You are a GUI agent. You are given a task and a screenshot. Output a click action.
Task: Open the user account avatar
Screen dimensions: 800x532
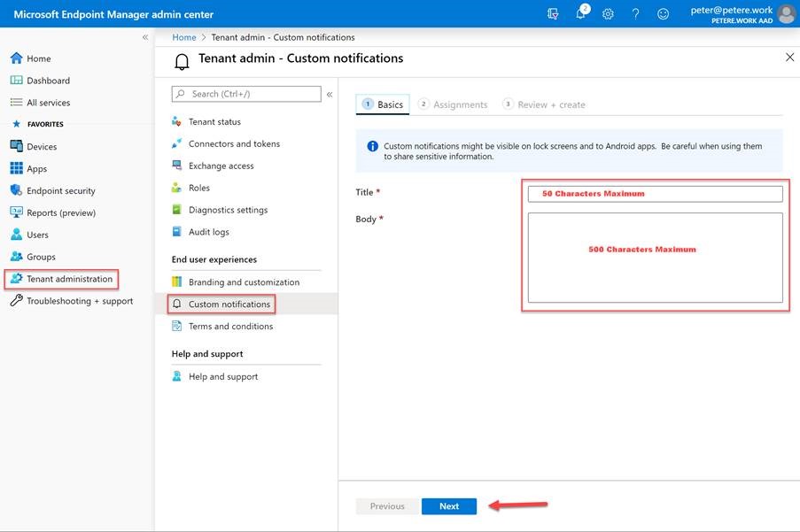click(x=786, y=14)
